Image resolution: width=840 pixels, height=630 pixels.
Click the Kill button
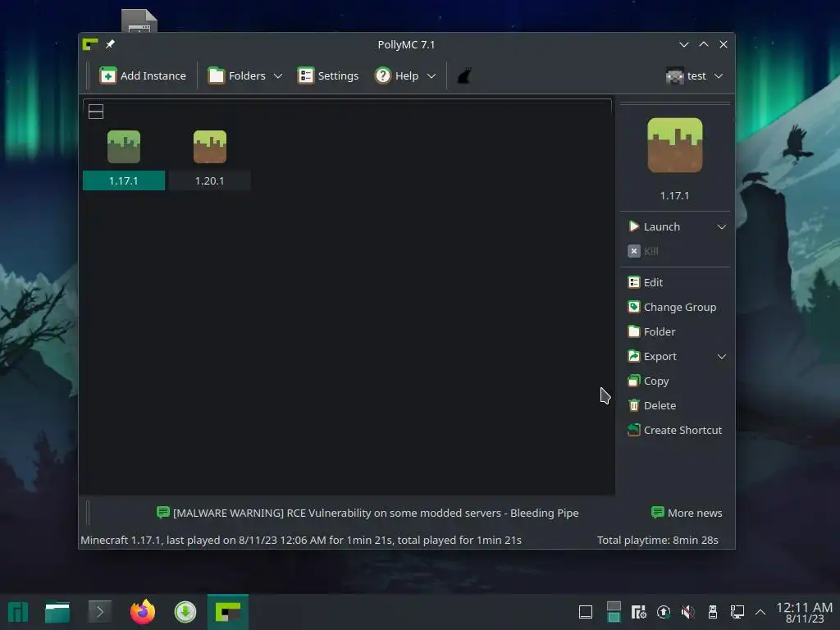643,251
